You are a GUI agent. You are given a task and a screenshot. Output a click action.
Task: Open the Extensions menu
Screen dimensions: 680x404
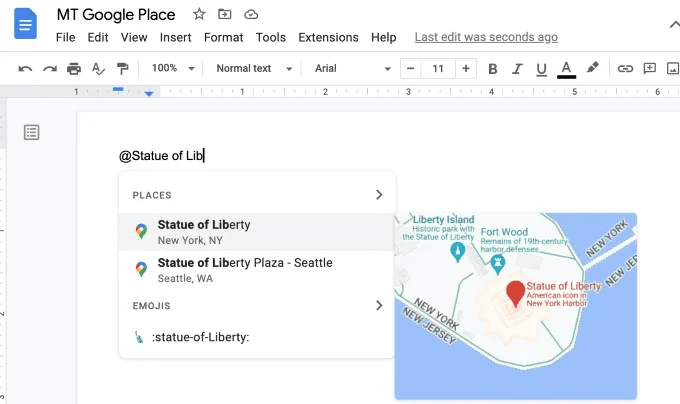(328, 38)
